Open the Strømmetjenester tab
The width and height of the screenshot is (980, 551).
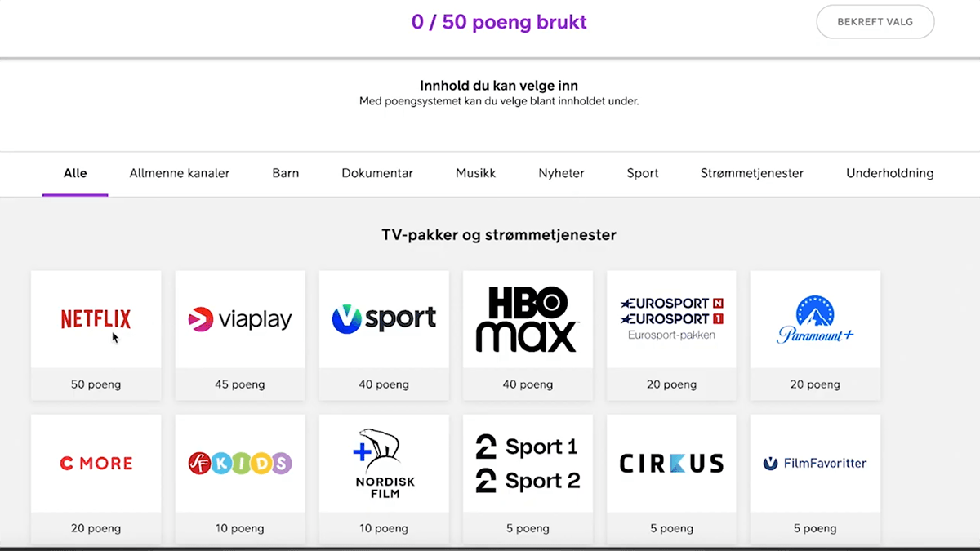click(752, 173)
